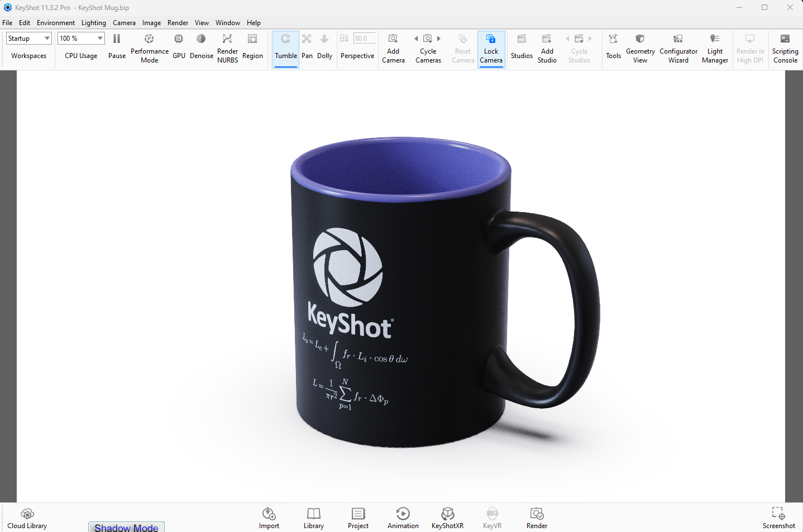Open the CPU Usage dropdown showing 100 %
The height and width of the screenshot is (532, 803).
[81, 39]
